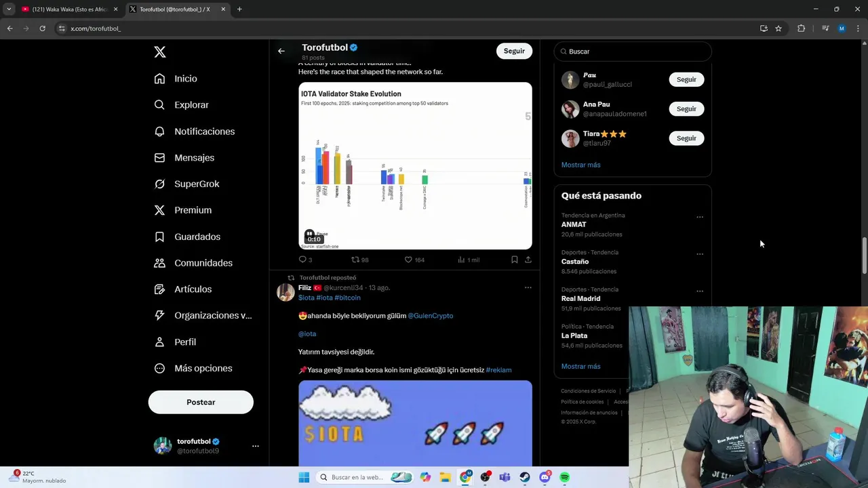Follow Tiara @tiaru97
Image resolution: width=868 pixels, height=488 pixels.
[x=686, y=138]
